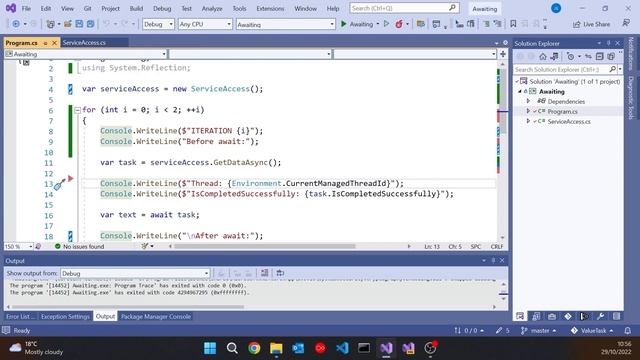Screen dimensions: 640x360
Task: Expand Program.cs node in Solution Explorer
Action: pos(529,111)
